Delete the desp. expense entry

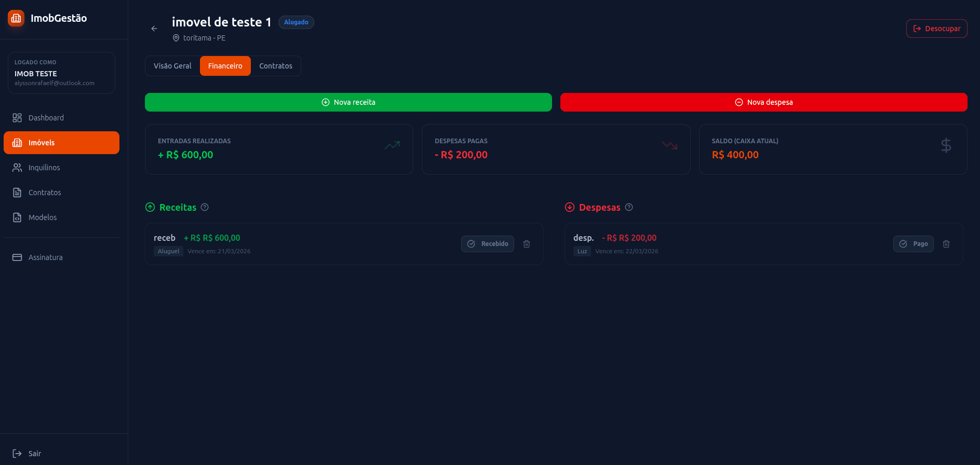tap(946, 244)
